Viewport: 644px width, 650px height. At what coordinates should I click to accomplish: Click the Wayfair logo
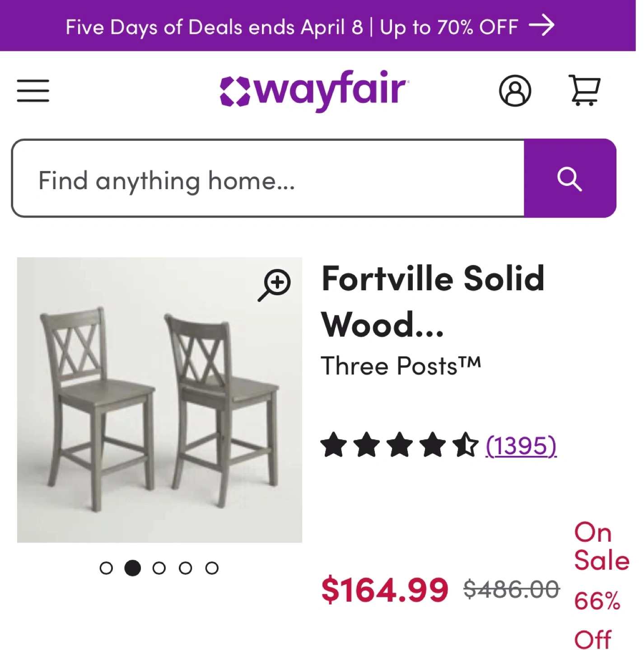tap(314, 90)
